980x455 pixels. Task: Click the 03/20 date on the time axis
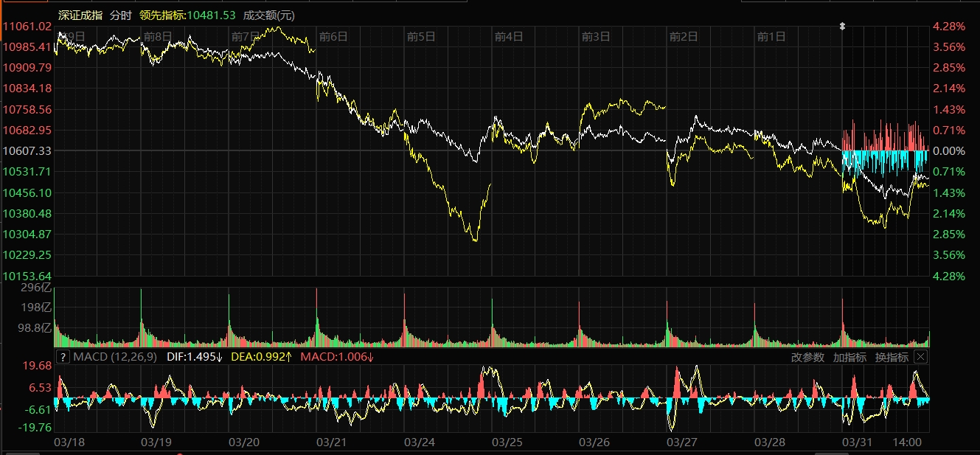point(244,442)
